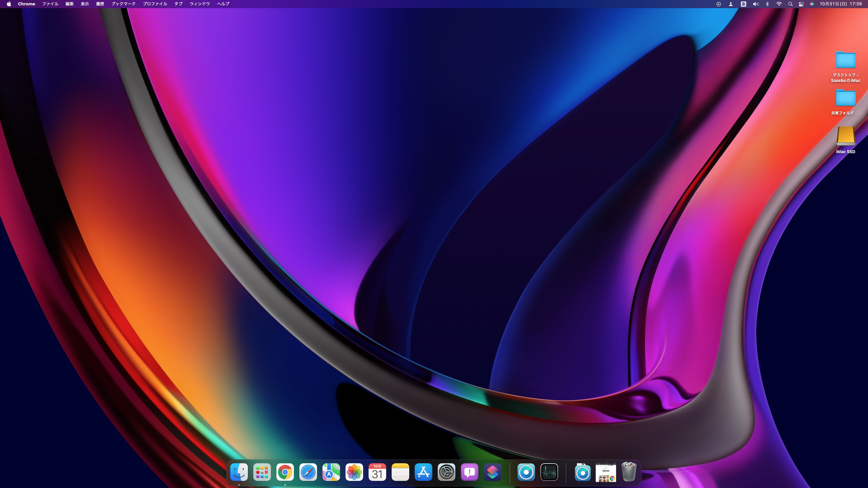The height and width of the screenshot is (488, 868).
Task: Launch Launchpad from the Dock
Action: click(262, 472)
